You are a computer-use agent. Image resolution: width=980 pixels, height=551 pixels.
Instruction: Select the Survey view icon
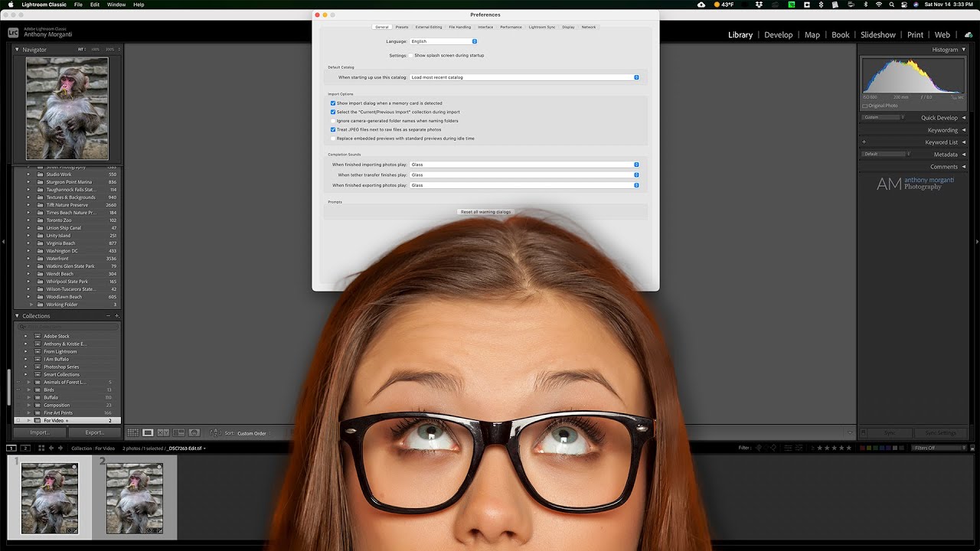178,433
